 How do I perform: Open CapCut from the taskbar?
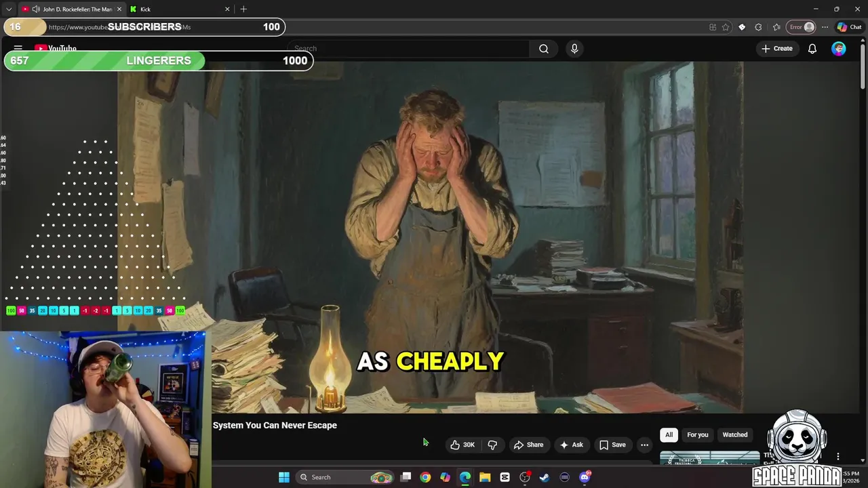coord(505,477)
